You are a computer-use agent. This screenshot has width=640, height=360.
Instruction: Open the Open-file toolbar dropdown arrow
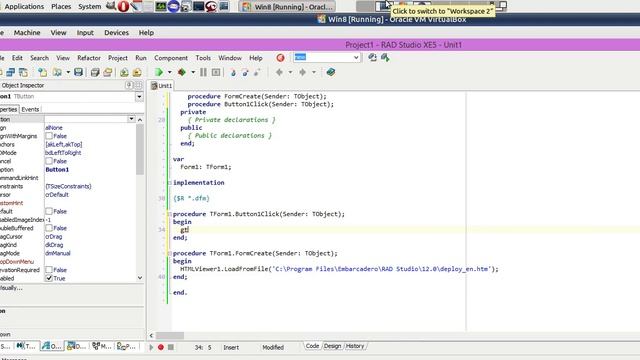click(68, 72)
